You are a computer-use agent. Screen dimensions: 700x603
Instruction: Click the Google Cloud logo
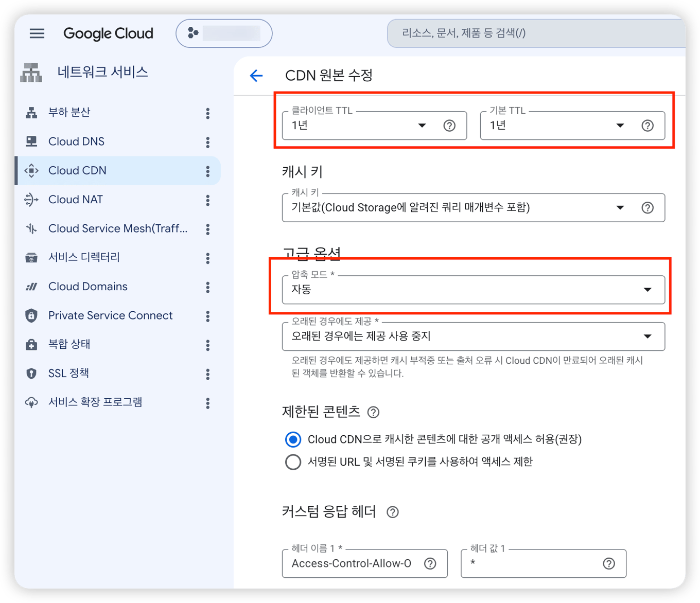pos(108,33)
